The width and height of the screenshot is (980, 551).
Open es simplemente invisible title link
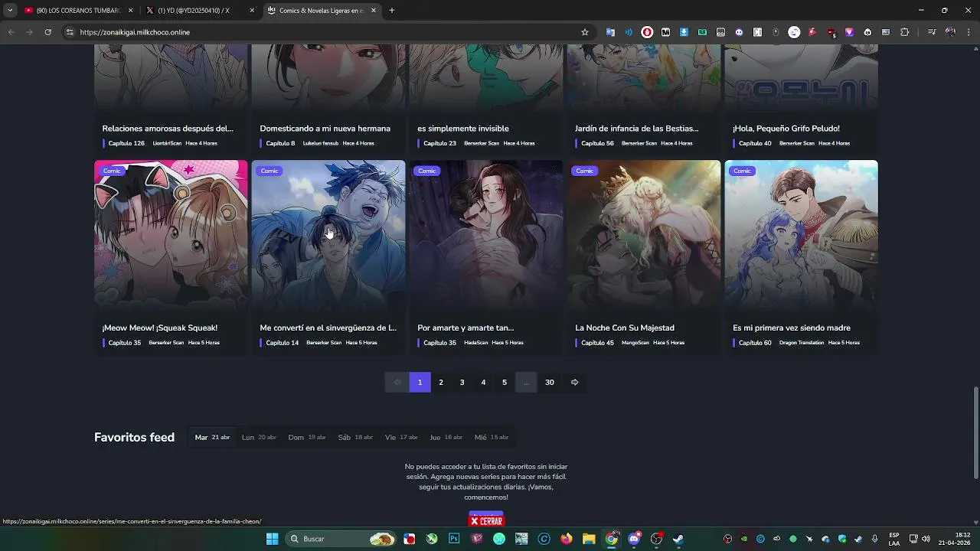coord(463,129)
